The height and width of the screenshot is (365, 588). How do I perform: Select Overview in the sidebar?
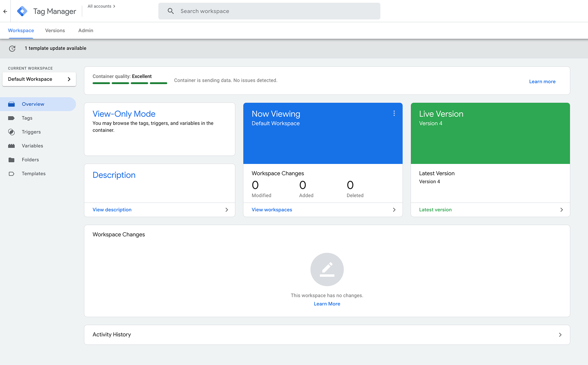(x=38, y=104)
